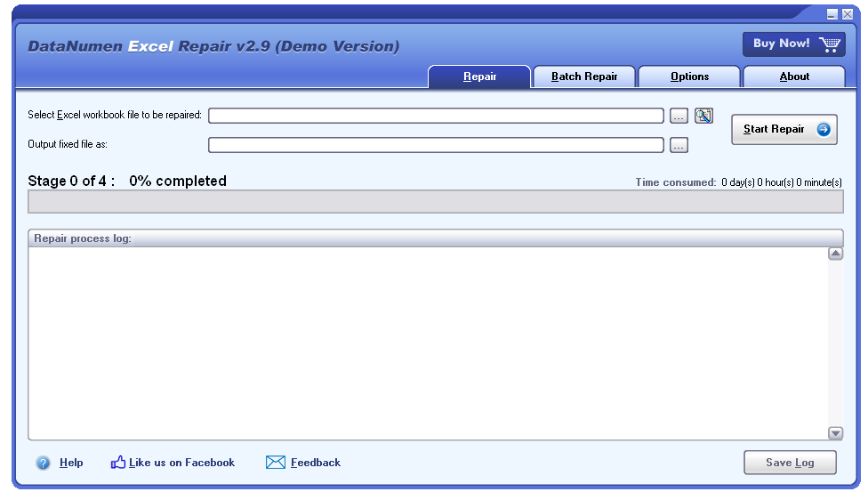This screenshot has height=500, width=868.
Task: Click the Help link text
Action: coord(71,463)
